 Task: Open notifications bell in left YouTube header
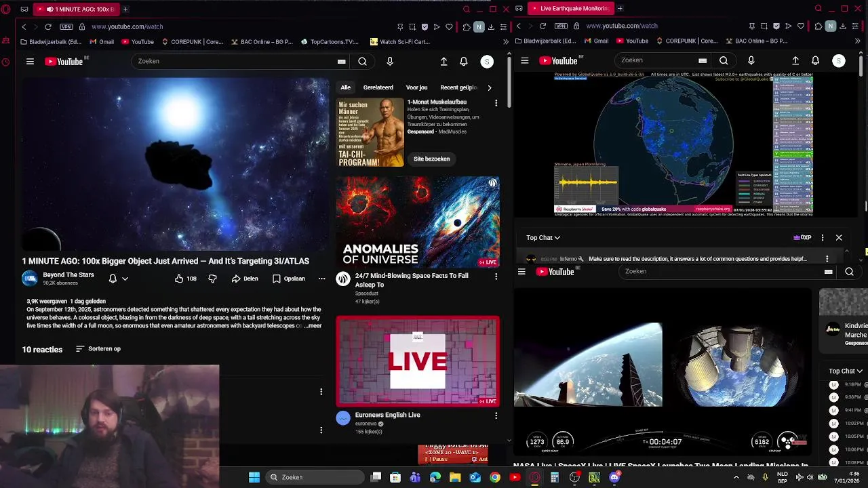(x=464, y=62)
